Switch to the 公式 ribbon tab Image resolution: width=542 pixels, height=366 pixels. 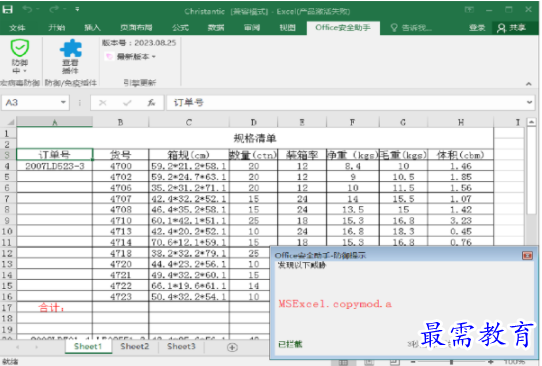(x=180, y=28)
